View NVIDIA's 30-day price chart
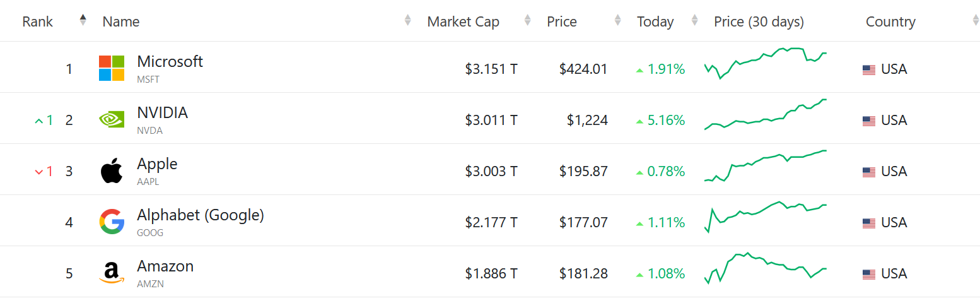The height and width of the screenshot is (303, 980). (x=765, y=114)
